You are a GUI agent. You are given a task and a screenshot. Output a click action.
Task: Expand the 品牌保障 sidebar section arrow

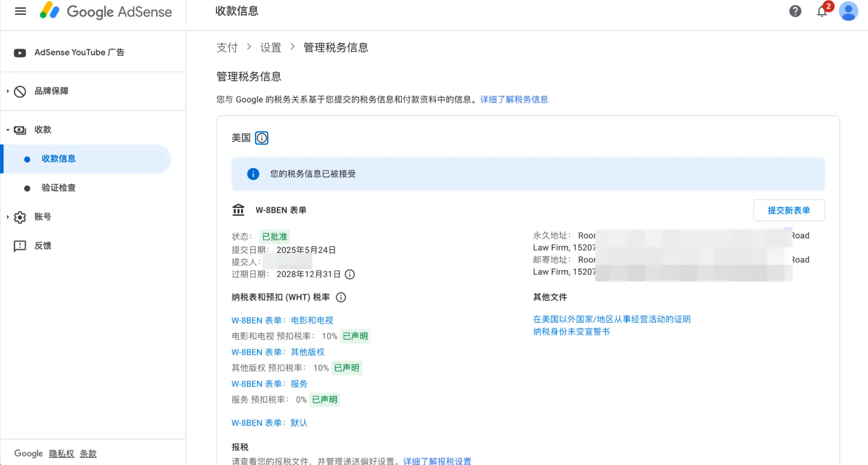coord(8,91)
